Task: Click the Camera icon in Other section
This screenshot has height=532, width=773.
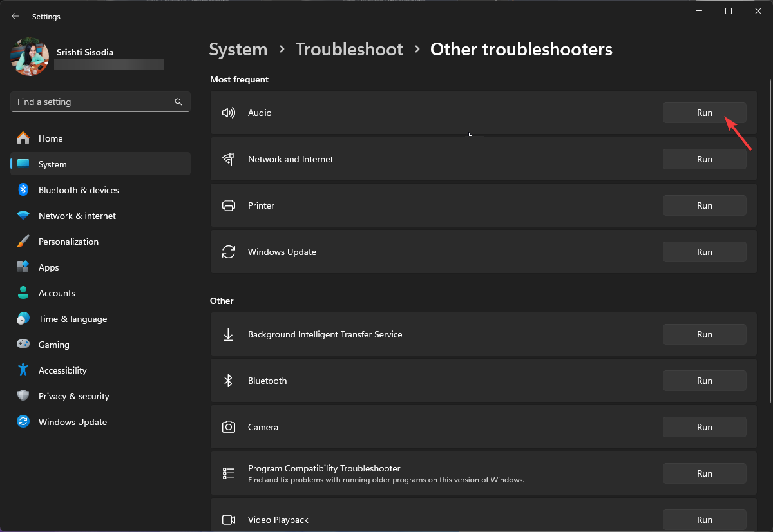Action: [228, 427]
